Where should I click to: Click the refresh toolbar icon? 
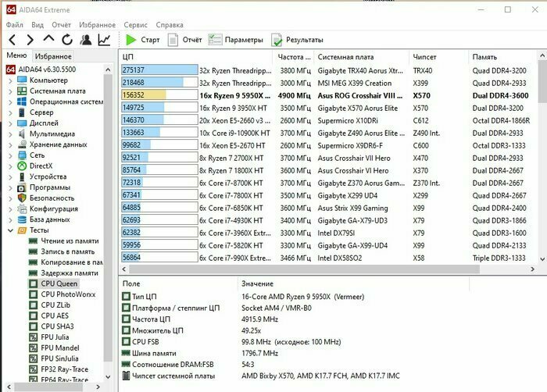(67, 40)
